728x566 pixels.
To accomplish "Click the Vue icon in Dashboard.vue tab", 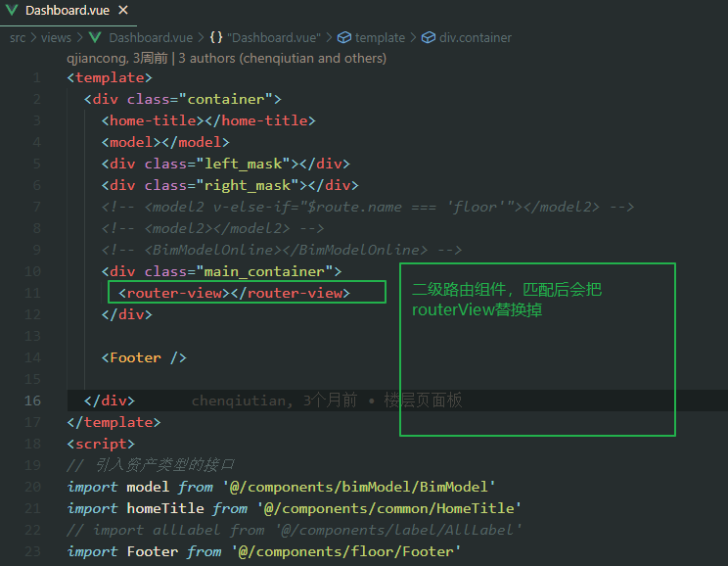I will click(12, 10).
